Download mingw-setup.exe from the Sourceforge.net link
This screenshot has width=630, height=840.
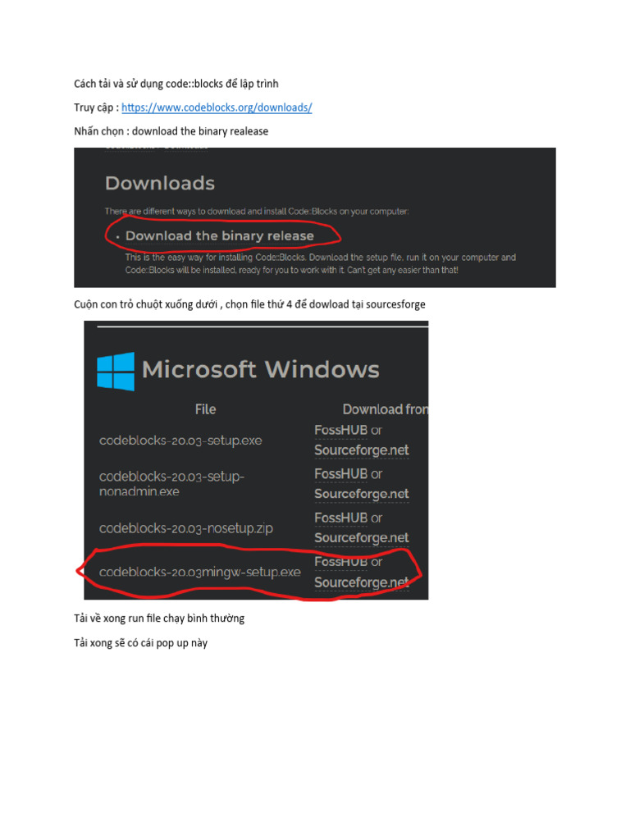pos(362,582)
